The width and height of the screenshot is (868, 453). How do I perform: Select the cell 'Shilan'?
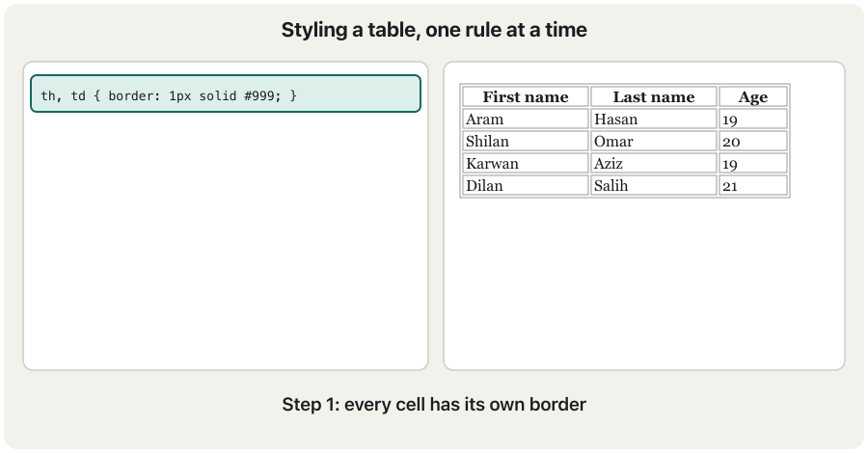[x=526, y=141]
